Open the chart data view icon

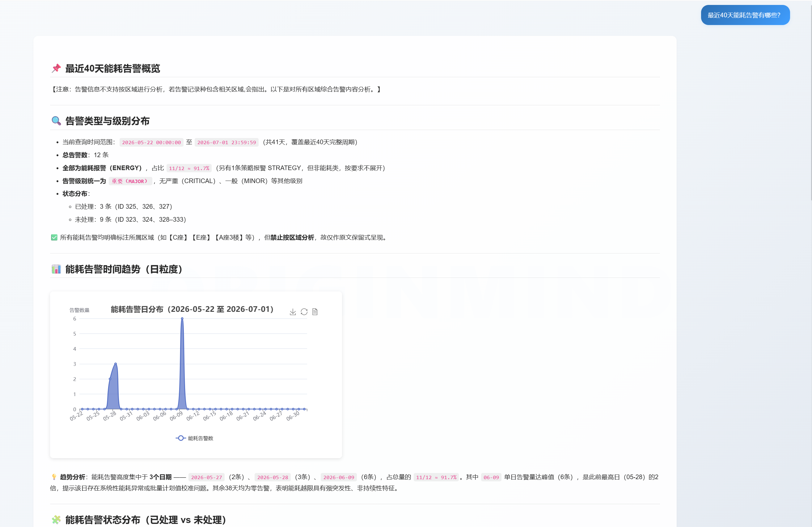click(x=315, y=312)
